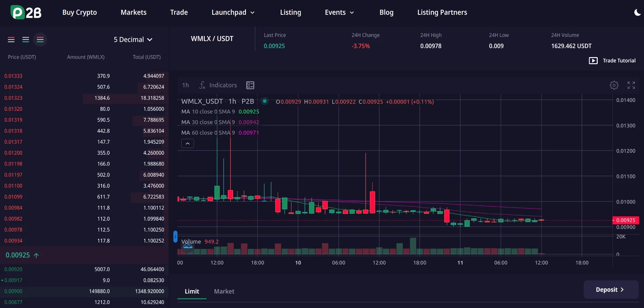Show buy orders only view
The height and width of the screenshot is (308, 644).
[25, 40]
